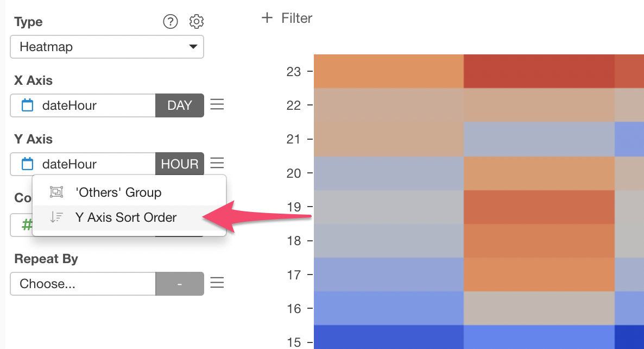The image size is (644, 349).
Task: Open X Axis hamburger menu
Action: [x=217, y=104]
